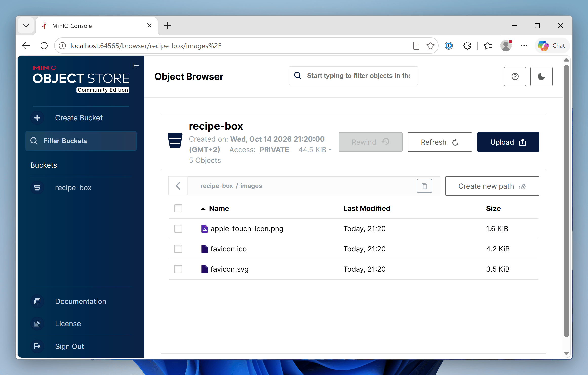Open the Copilot Chat button

click(552, 46)
